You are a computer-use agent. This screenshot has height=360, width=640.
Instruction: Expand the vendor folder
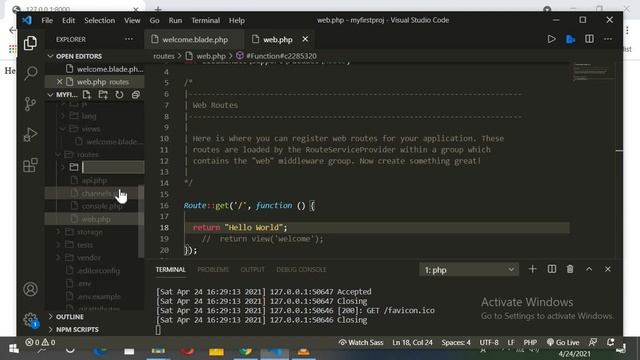click(88, 258)
